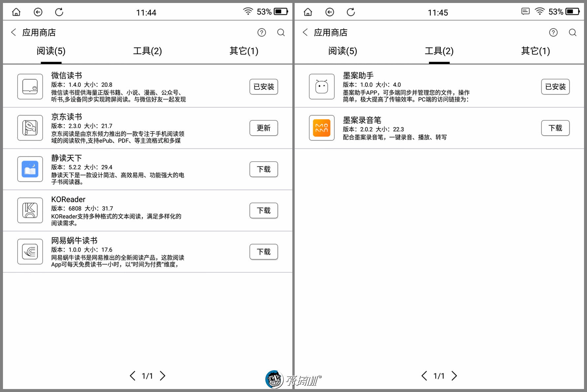Image resolution: width=587 pixels, height=392 pixels.
Task: Open message notification icon in right status bar
Action: tap(526, 12)
